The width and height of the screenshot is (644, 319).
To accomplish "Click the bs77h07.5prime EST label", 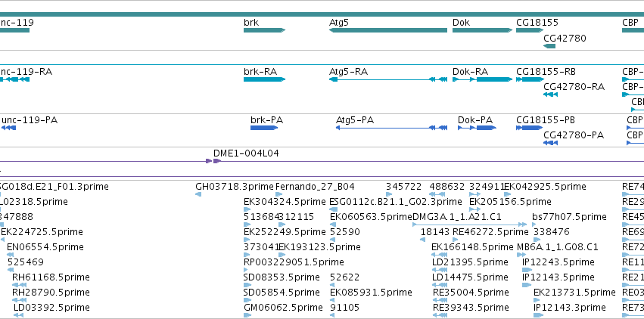I will 569,216.
